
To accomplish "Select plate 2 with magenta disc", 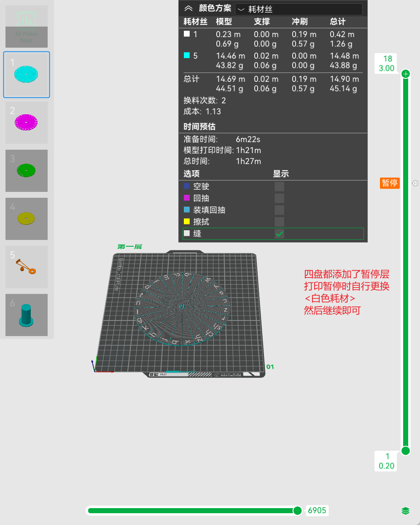I will [x=27, y=123].
